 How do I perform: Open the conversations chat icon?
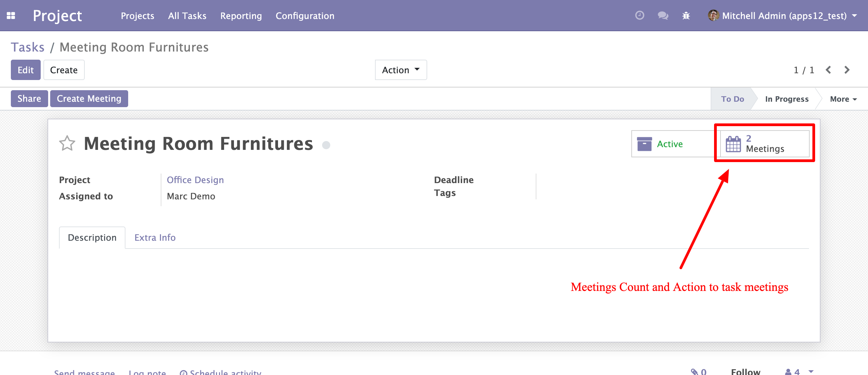(x=663, y=16)
